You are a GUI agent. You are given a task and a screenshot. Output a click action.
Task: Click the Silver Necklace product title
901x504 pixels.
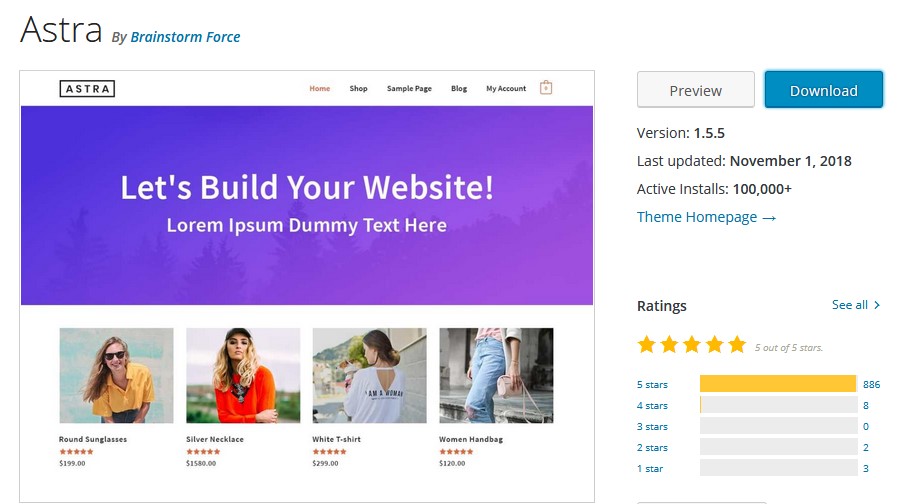(x=215, y=439)
